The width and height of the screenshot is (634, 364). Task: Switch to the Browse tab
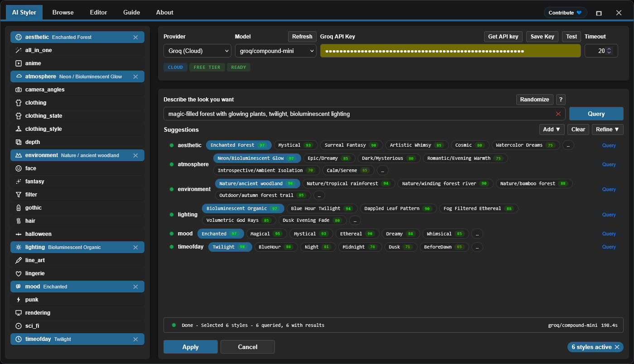[x=63, y=12]
